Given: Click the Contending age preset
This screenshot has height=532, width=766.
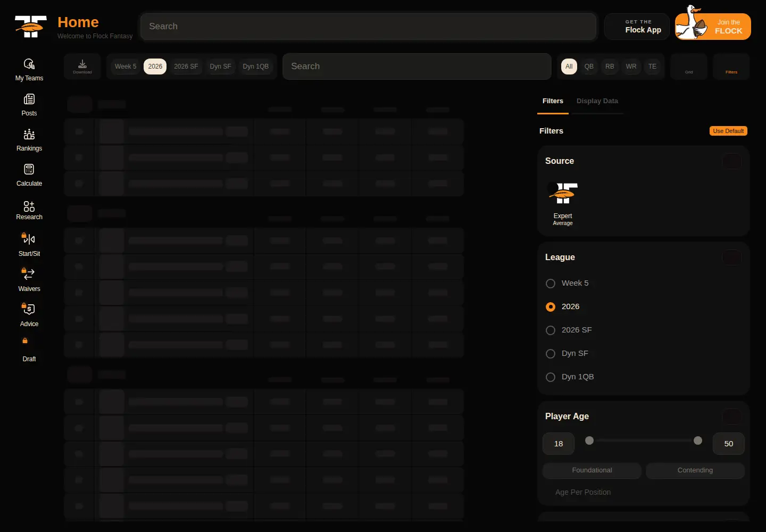Looking at the screenshot, I should click(x=695, y=470).
